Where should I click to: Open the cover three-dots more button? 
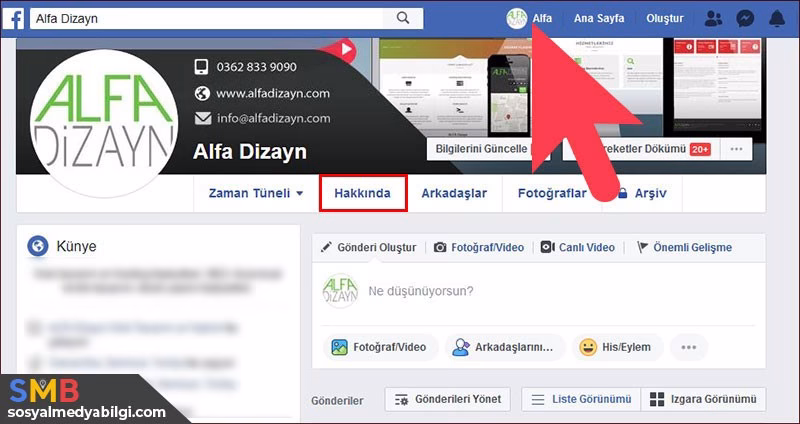(x=736, y=149)
